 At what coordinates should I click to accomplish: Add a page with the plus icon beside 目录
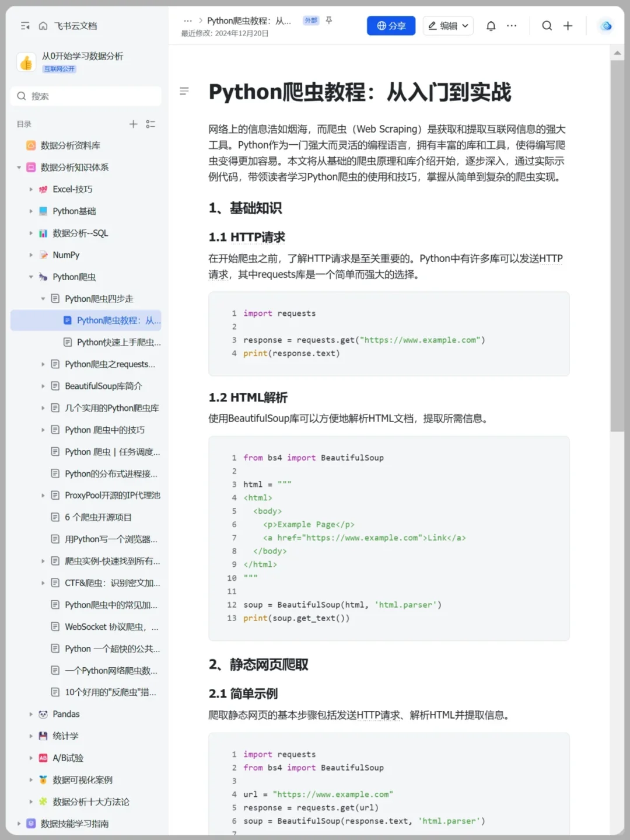click(133, 124)
